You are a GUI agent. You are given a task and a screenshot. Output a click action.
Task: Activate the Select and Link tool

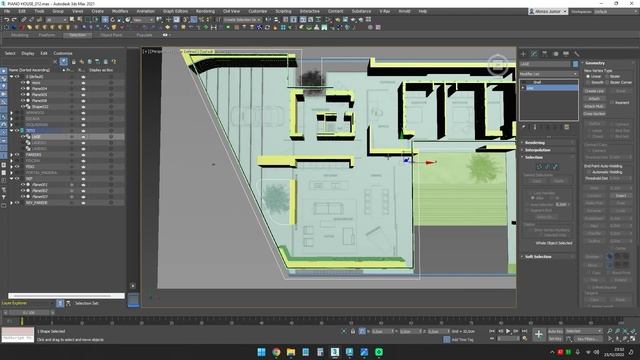pos(24,20)
